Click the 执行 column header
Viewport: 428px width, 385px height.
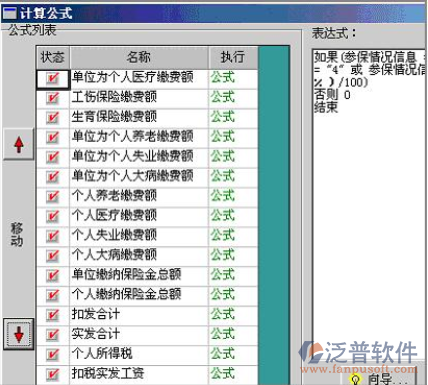(x=233, y=57)
